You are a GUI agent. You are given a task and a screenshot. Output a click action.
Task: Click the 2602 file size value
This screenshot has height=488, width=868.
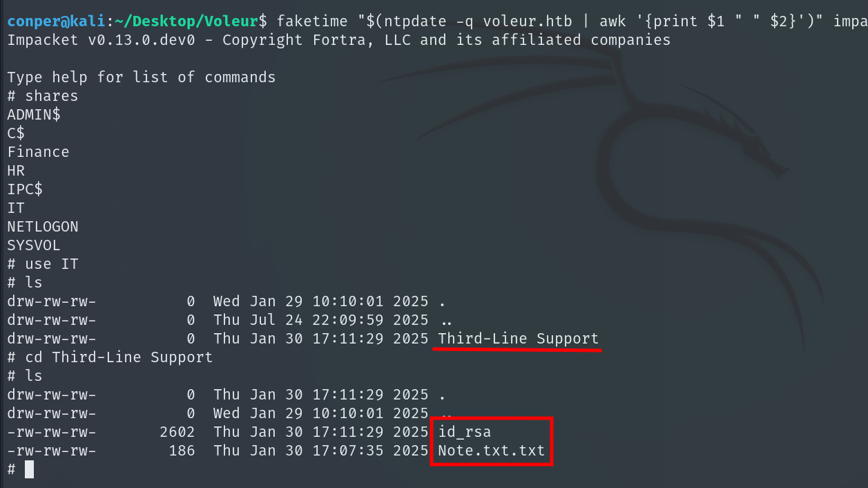pyautogui.click(x=177, y=433)
